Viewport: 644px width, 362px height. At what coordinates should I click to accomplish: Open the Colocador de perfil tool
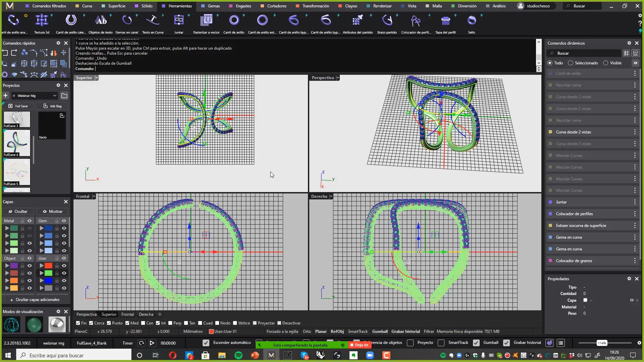point(416,21)
